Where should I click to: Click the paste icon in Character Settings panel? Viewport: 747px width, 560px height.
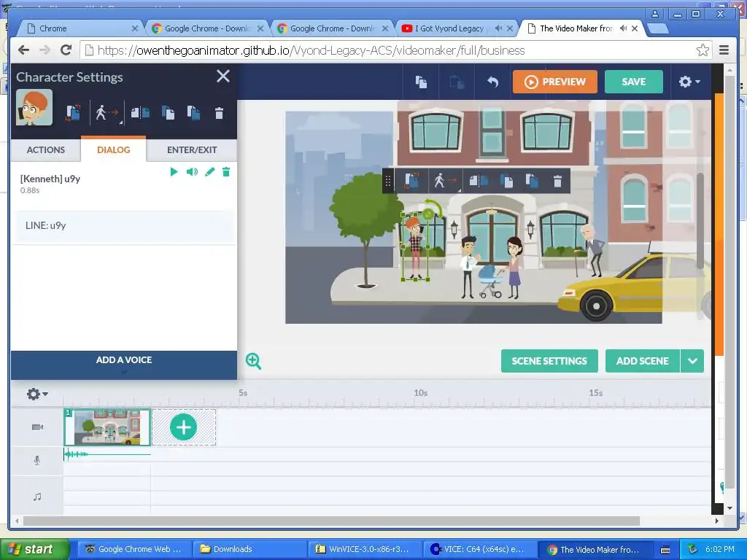pyautogui.click(x=193, y=113)
